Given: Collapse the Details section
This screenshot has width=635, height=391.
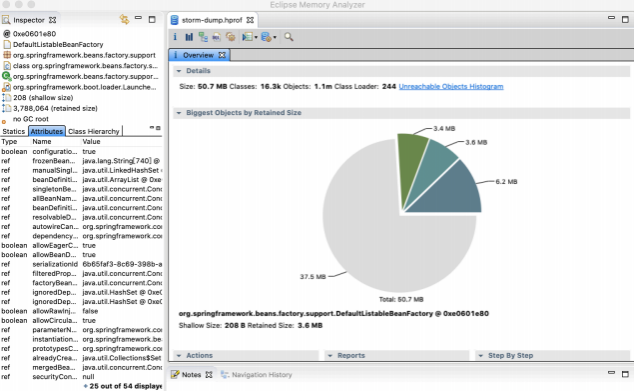Looking at the screenshot, I should tap(179, 71).
